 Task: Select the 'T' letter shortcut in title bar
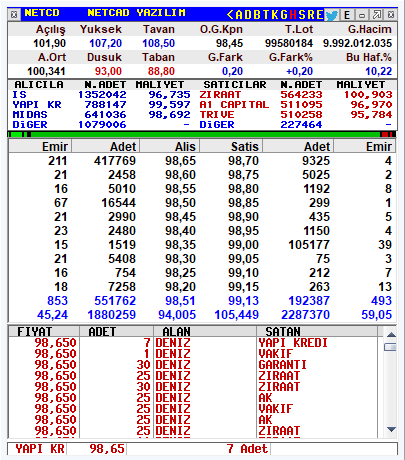[266, 15]
